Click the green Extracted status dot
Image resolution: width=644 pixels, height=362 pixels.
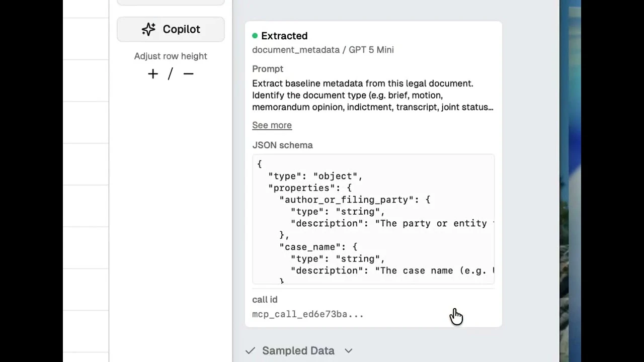(255, 36)
